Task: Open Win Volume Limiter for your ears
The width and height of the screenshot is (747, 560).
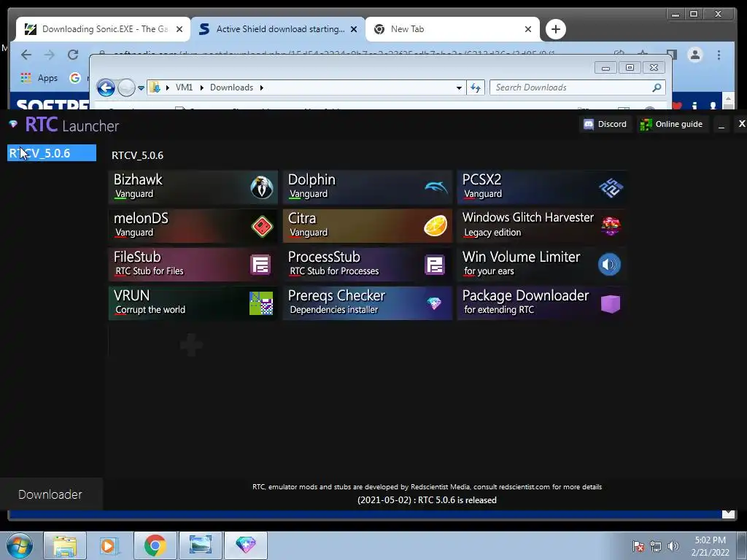Action: pos(542,264)
